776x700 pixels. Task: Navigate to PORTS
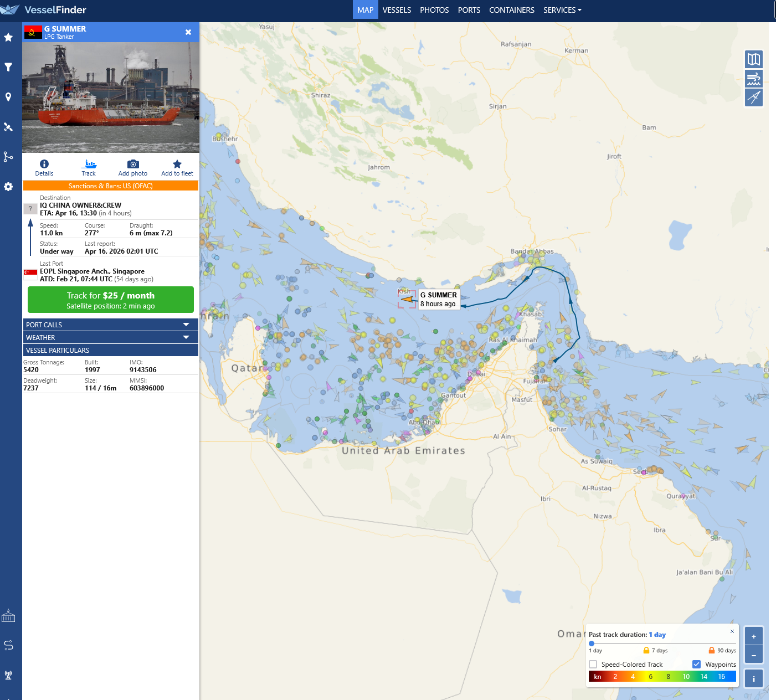(x=469, y=10)
